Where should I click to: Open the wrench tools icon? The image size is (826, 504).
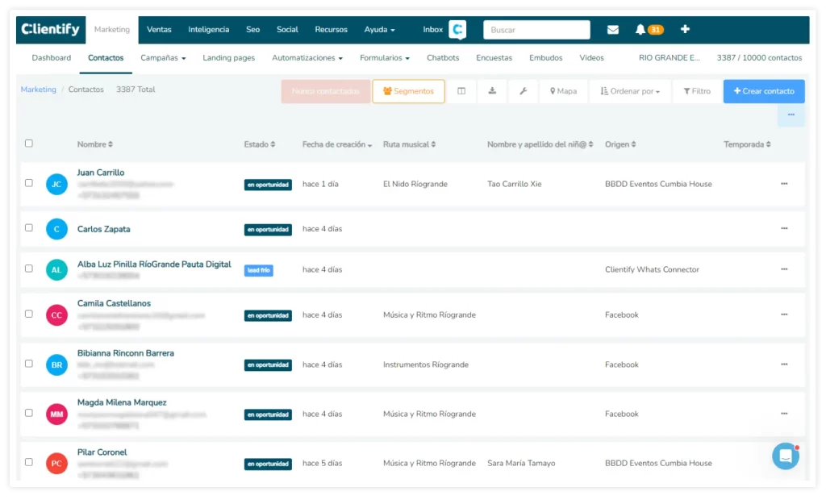[x=523, y=91]
